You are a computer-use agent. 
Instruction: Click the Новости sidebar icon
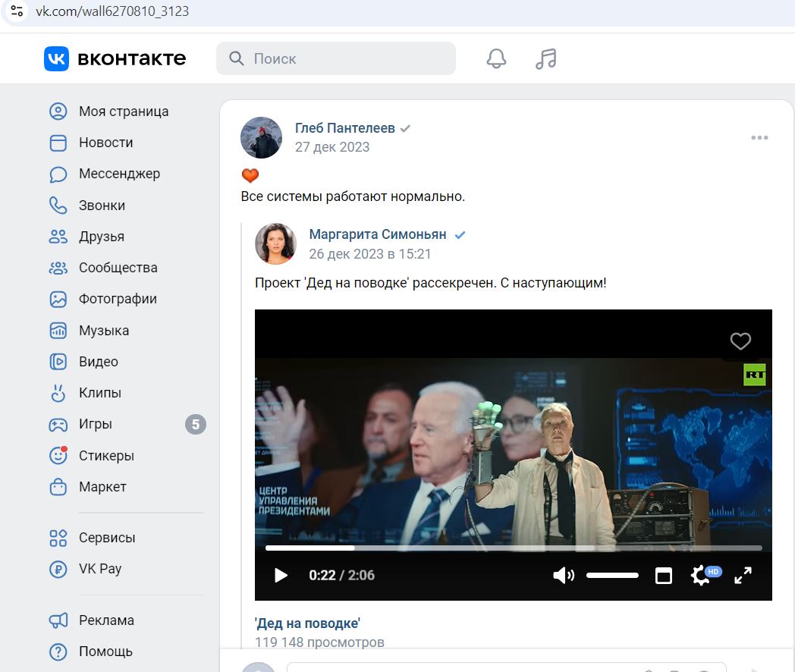pos(58,143)
